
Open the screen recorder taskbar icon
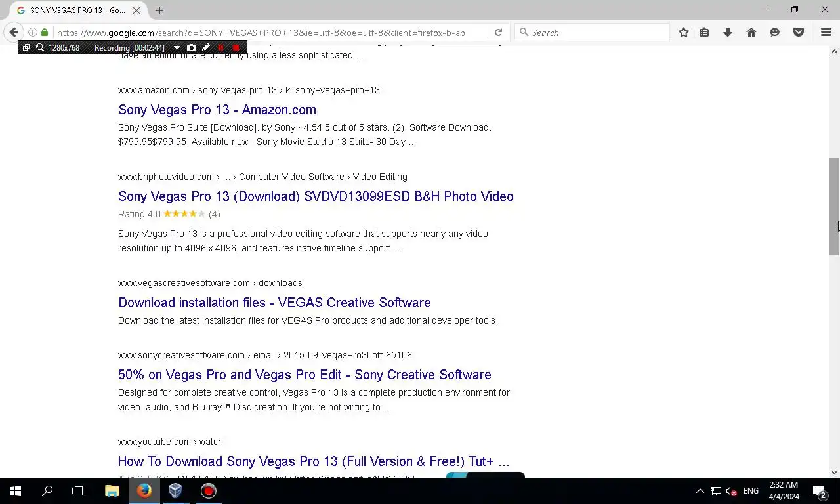click(208, 491)
